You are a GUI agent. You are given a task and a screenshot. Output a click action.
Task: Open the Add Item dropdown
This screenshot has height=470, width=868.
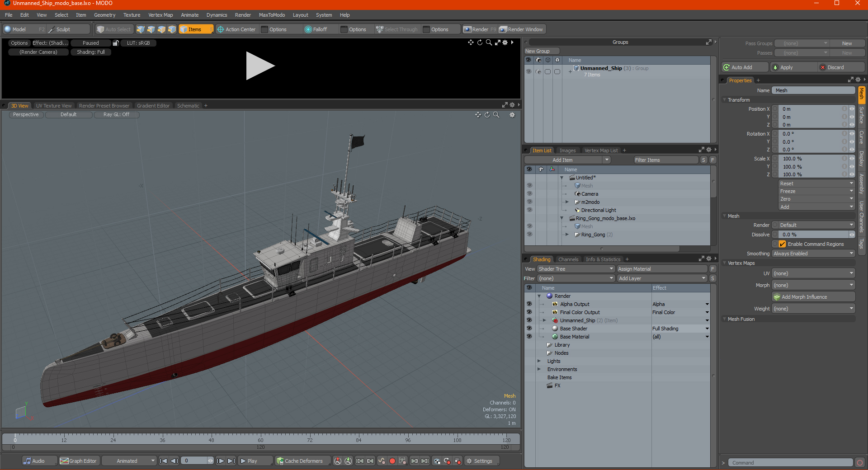click(567, 160)
